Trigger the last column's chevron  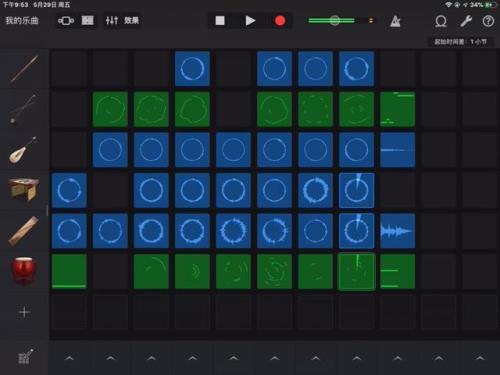(x=480, y=358)
